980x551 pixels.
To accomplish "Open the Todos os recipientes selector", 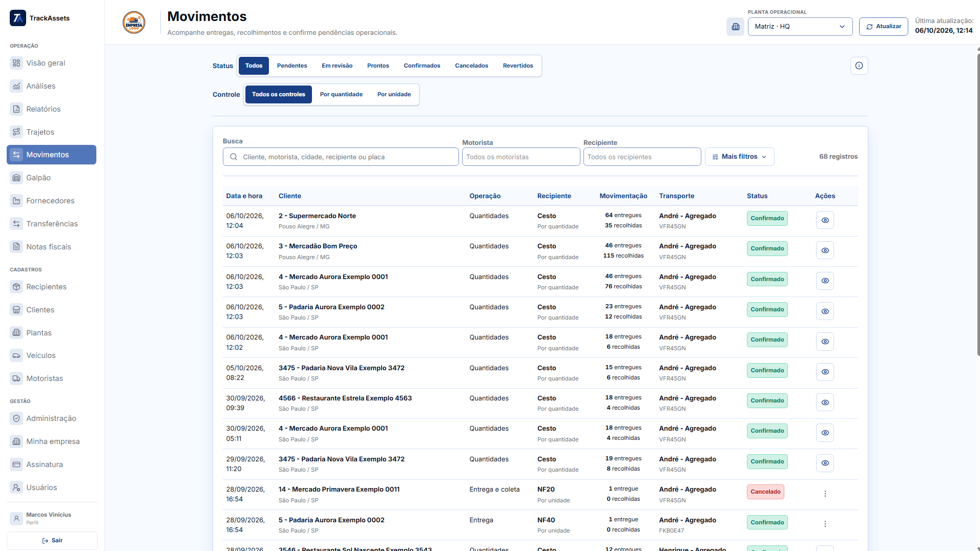I will tap(642, 157).
